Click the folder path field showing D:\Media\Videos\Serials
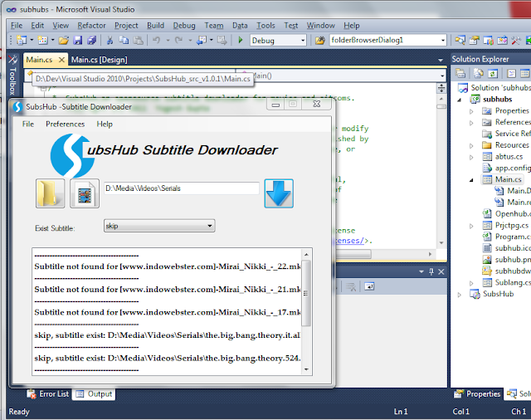This screenshot has height=420, width=531. 182,188
